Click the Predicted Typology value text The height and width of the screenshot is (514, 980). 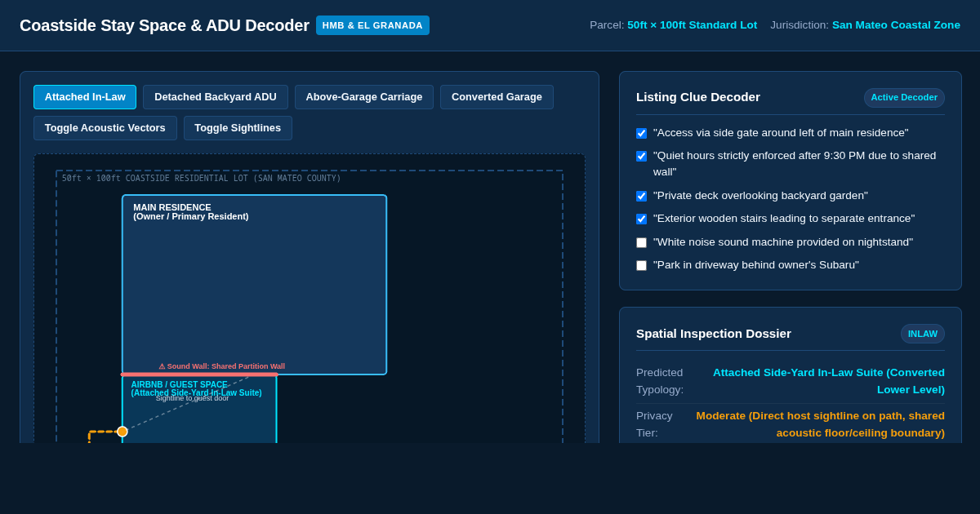tap(828, 381)
